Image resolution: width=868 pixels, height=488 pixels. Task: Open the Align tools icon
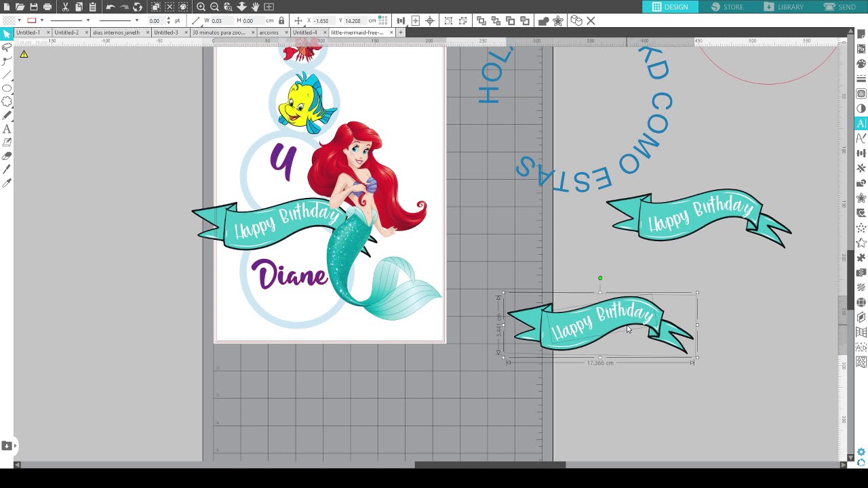401,21
